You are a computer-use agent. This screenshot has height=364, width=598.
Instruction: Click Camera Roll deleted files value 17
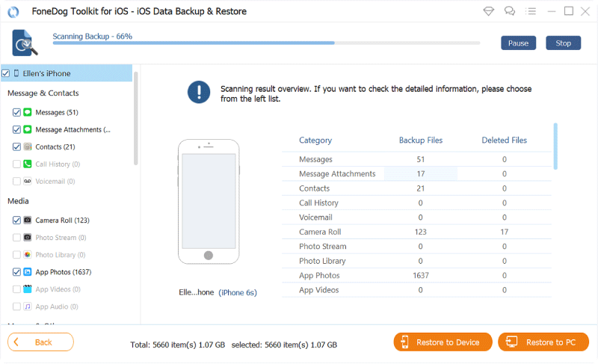(504, 232)
